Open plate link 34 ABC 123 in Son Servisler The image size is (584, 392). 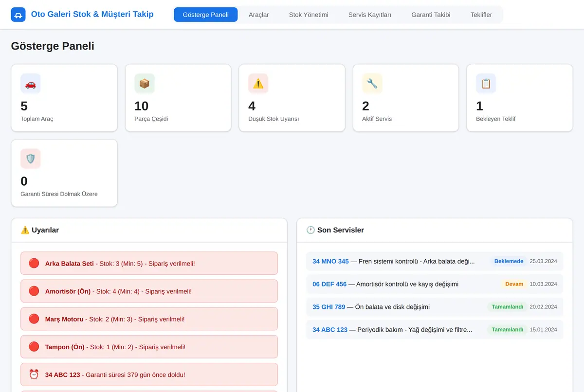pos(330,330)
